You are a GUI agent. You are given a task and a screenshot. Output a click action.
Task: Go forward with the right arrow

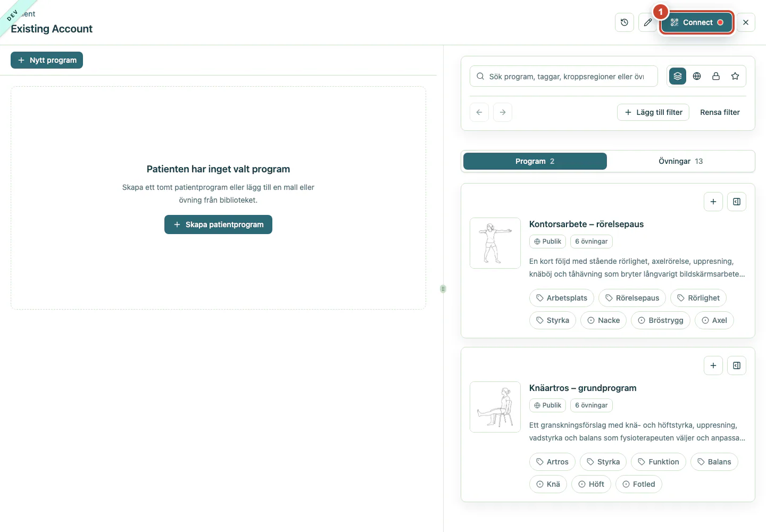[503, 112]
